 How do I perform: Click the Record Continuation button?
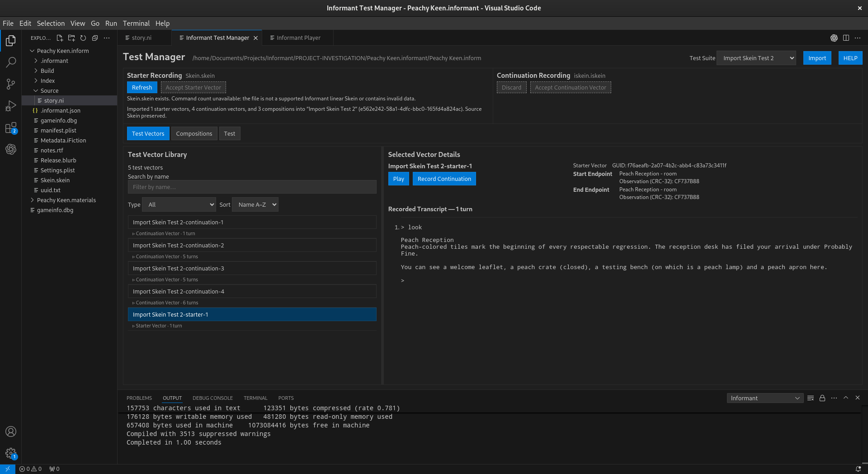(444, 179)
